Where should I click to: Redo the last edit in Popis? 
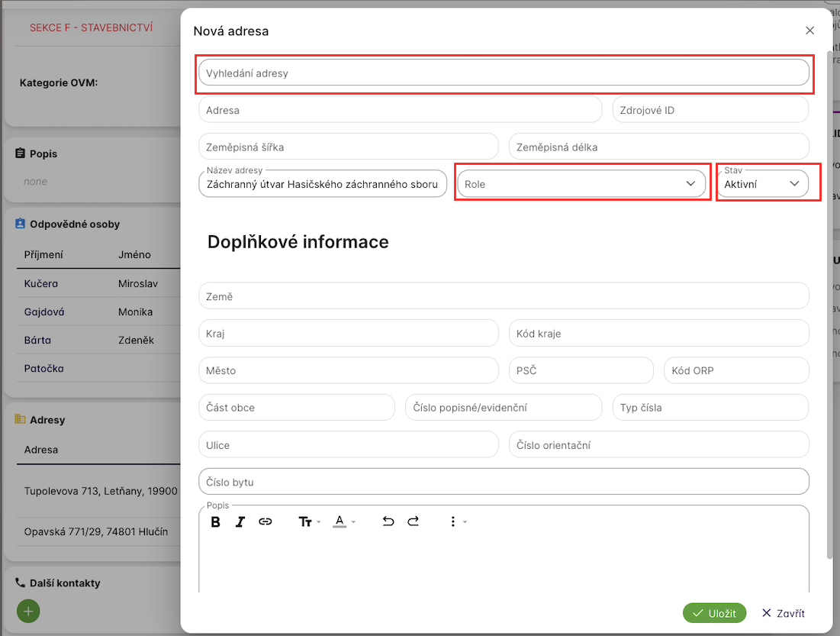[413, 521]
